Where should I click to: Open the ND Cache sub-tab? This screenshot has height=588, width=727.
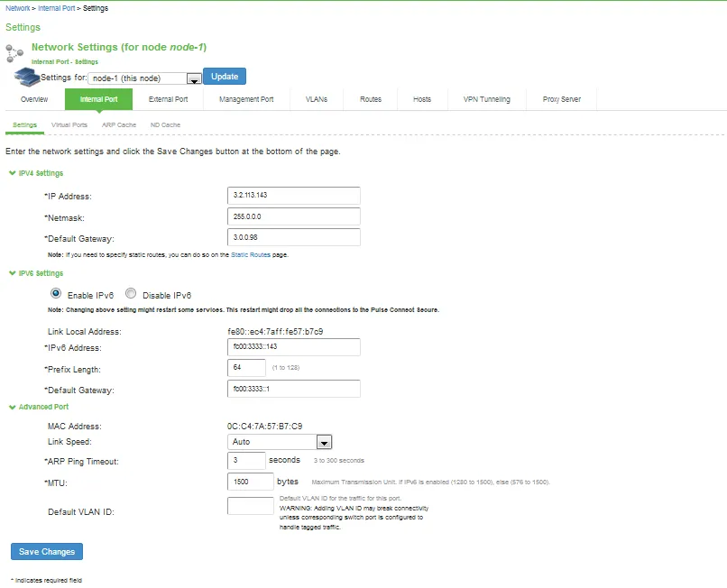[166, 125]
